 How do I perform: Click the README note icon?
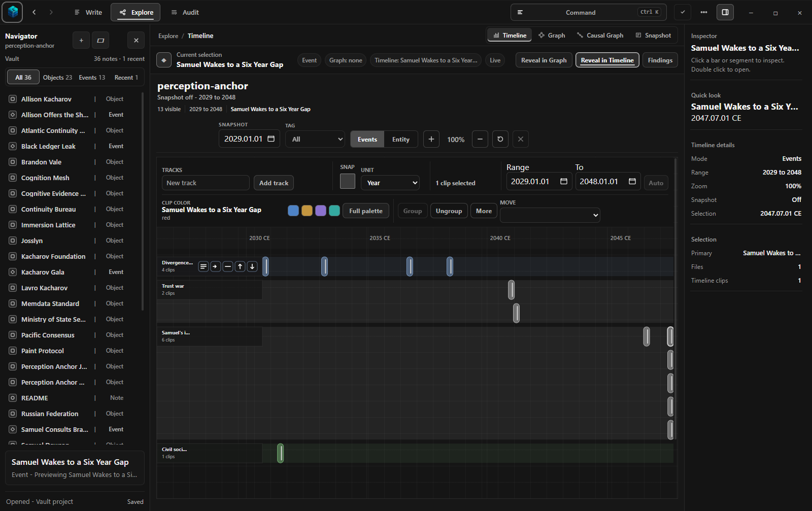(x=13, y=398)
